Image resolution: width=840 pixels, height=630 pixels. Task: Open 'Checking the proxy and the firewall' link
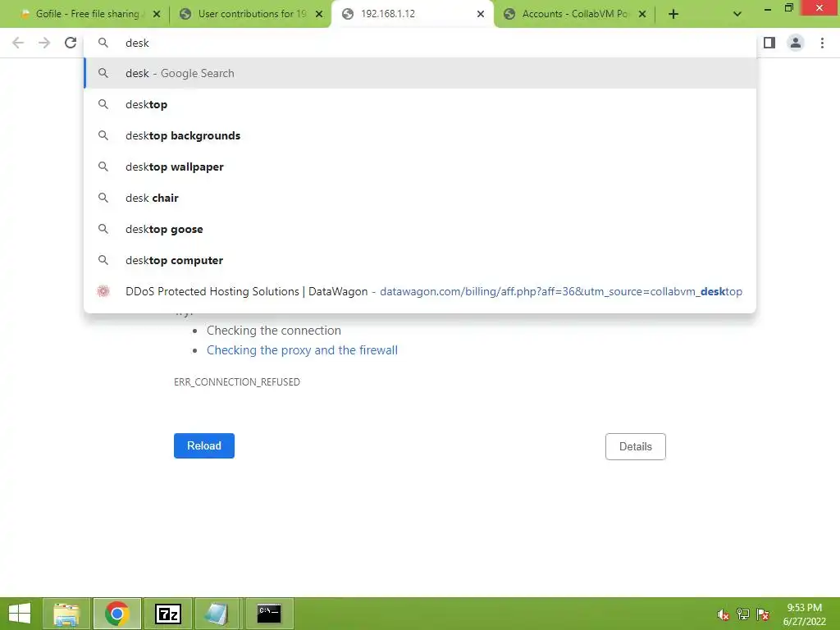coord(302,350)
